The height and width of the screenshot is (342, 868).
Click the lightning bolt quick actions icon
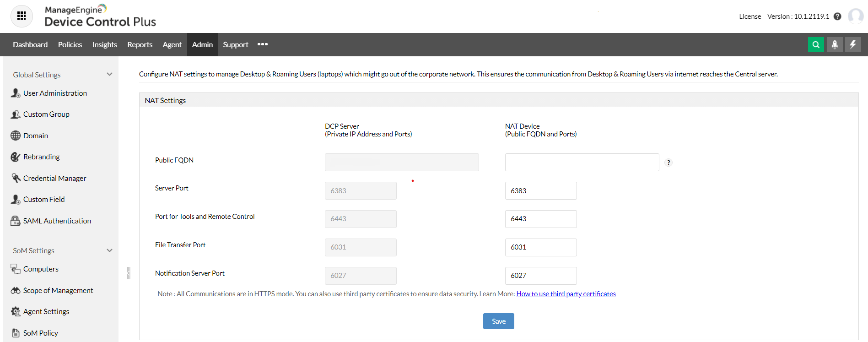tap(853, 44)
